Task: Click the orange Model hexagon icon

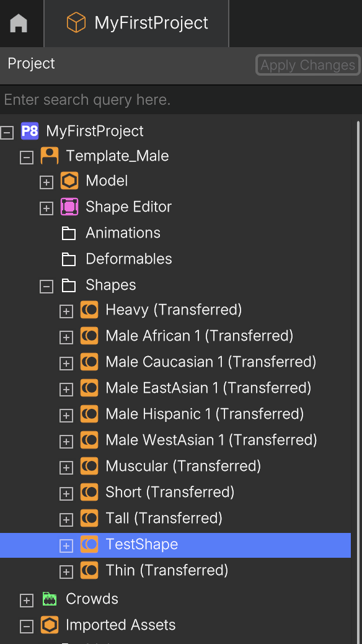Action: [x=69, y=181]
